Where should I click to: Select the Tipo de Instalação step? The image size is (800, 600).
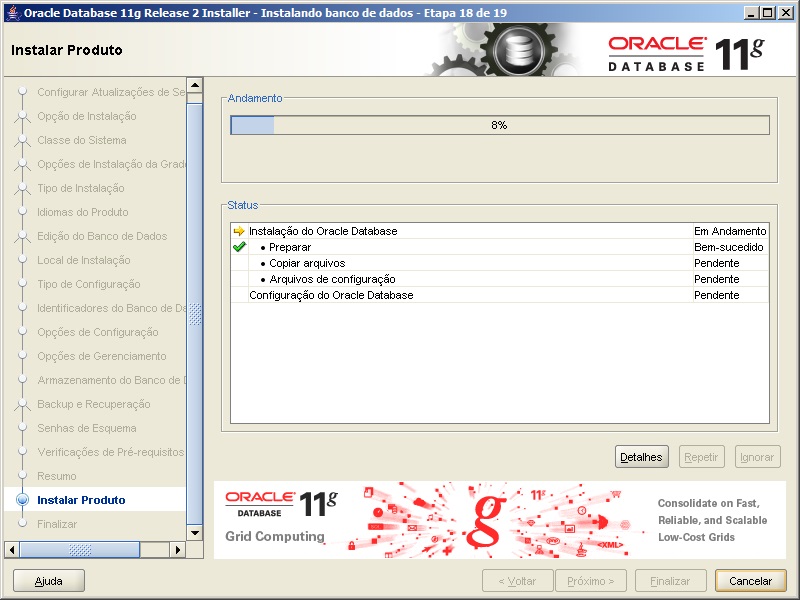pos(81,188)
